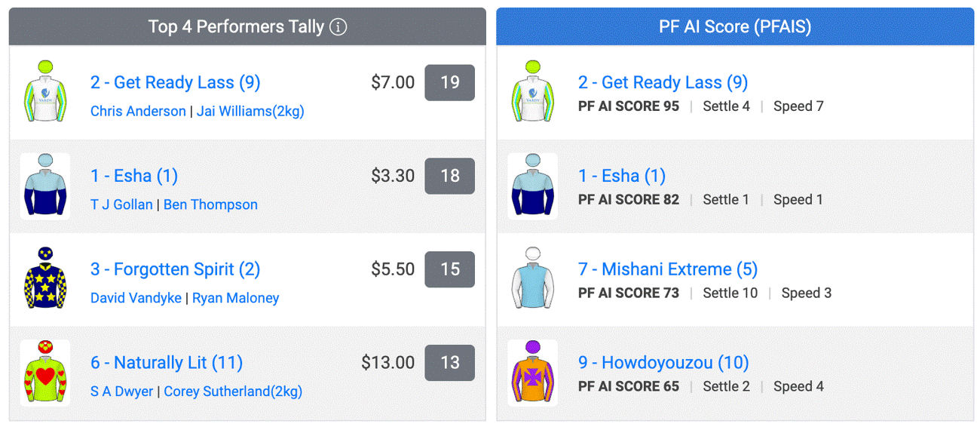Click Forgotten Spirit's starred silks icon
This screenshot has width=980, height=430.
click(x=45, y=280)
